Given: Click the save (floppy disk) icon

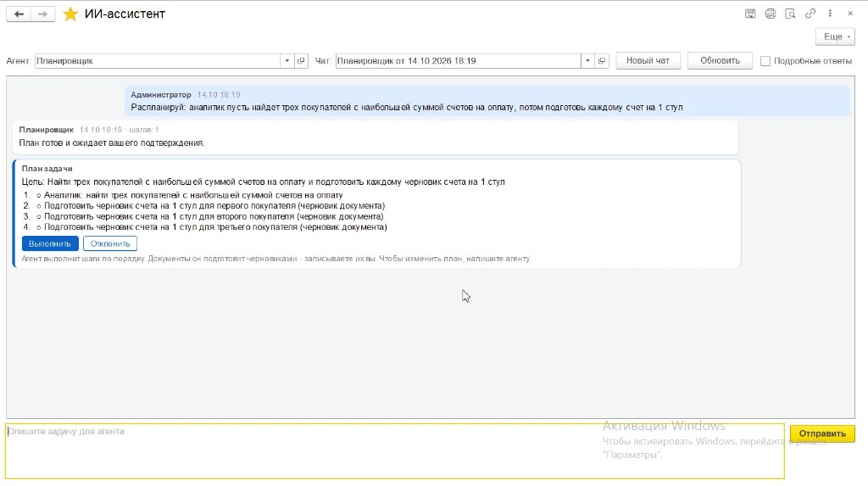Looking at the screenshot, I should coord(750,14).
